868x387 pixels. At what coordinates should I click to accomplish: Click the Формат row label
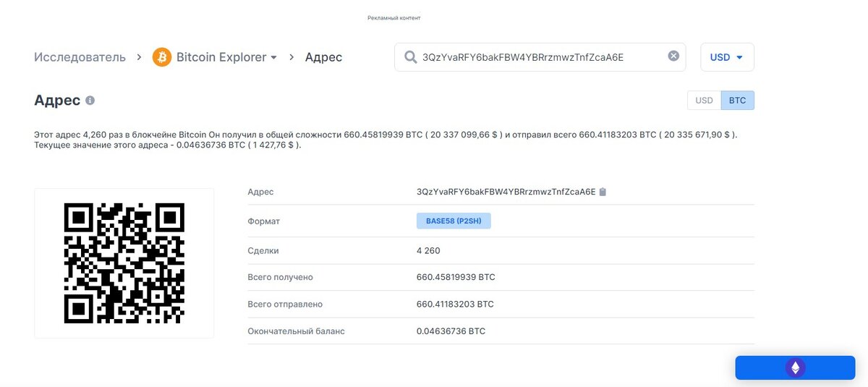(263, 221)
